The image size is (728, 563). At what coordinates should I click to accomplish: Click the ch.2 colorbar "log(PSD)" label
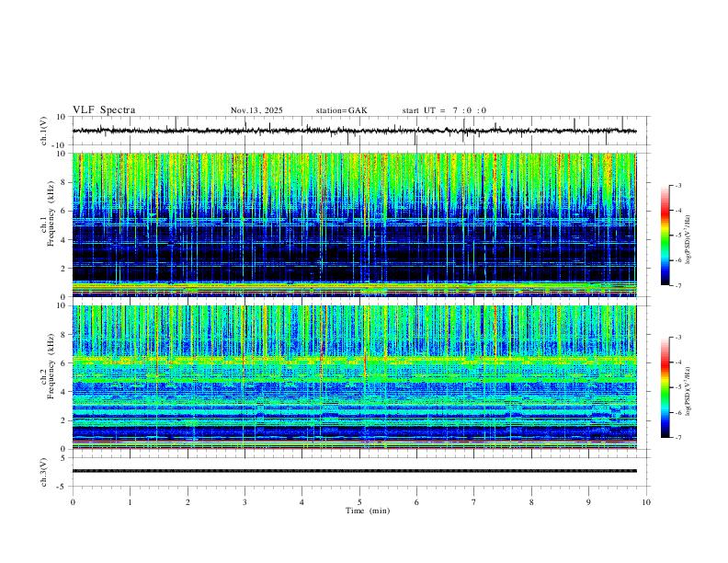click(x=688, y=392)
